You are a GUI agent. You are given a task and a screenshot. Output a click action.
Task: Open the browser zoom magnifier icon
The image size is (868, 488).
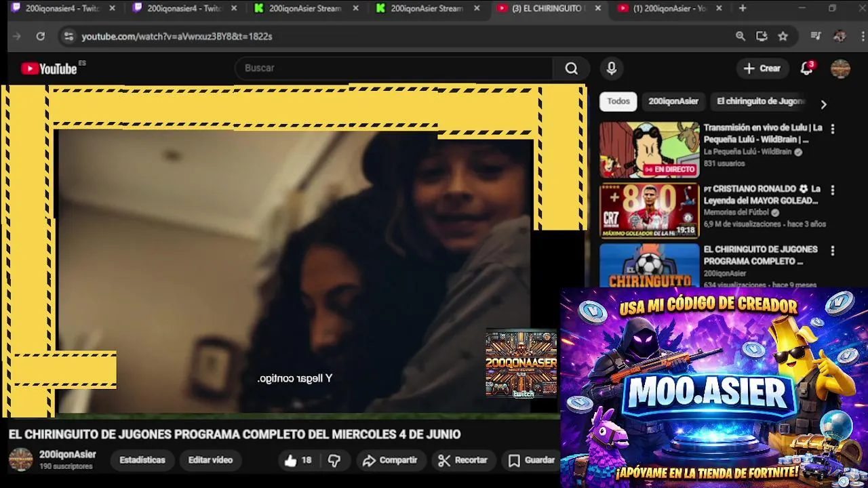(741, 37)
